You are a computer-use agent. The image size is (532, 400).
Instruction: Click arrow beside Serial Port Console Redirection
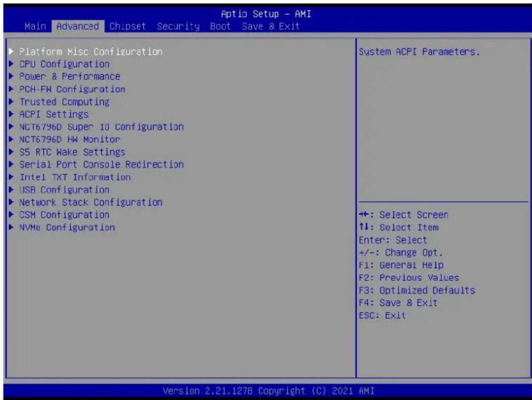point(11,164)
